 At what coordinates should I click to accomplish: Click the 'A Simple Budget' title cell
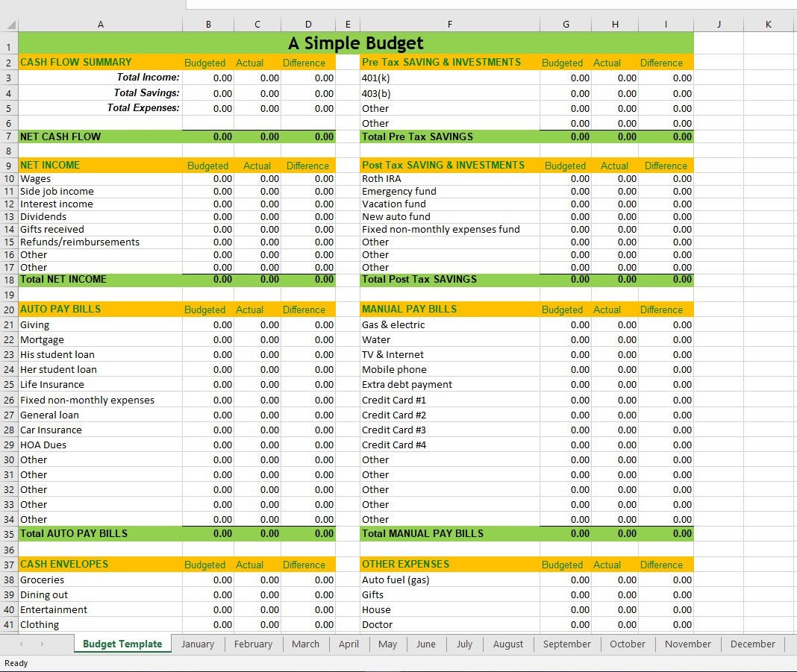[356, 43]
